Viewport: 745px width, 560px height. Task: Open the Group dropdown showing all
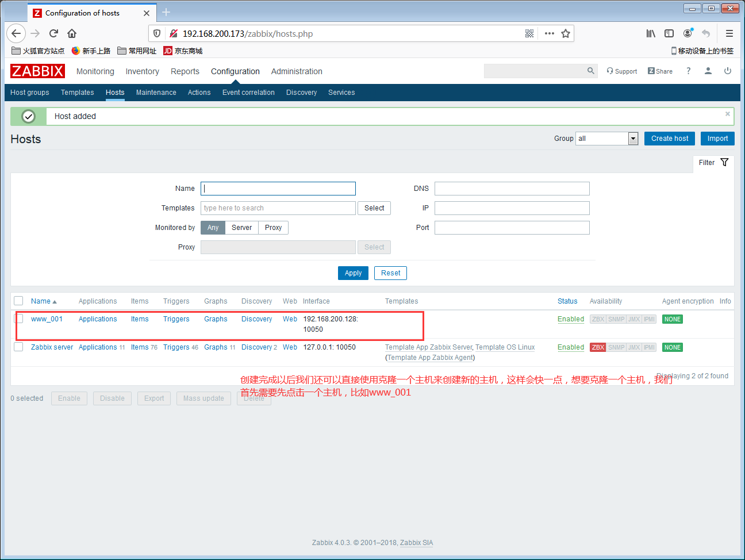[607, 139]
